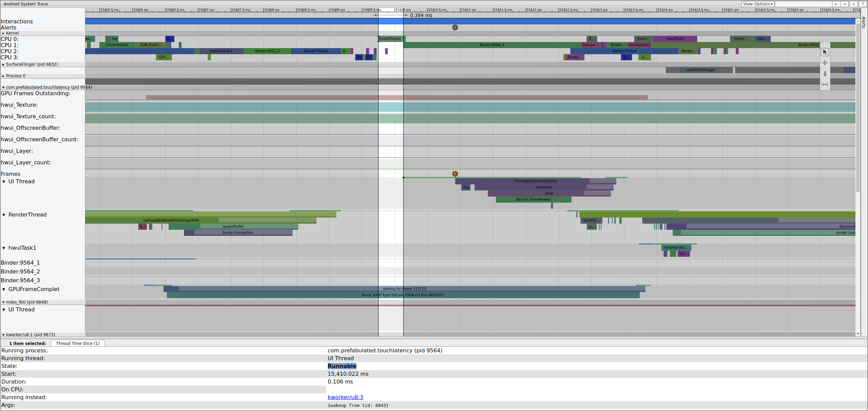Click the chevron overflow button in the toolbar
The height and width of the screenshot is (411, 868).
point(853,4)
